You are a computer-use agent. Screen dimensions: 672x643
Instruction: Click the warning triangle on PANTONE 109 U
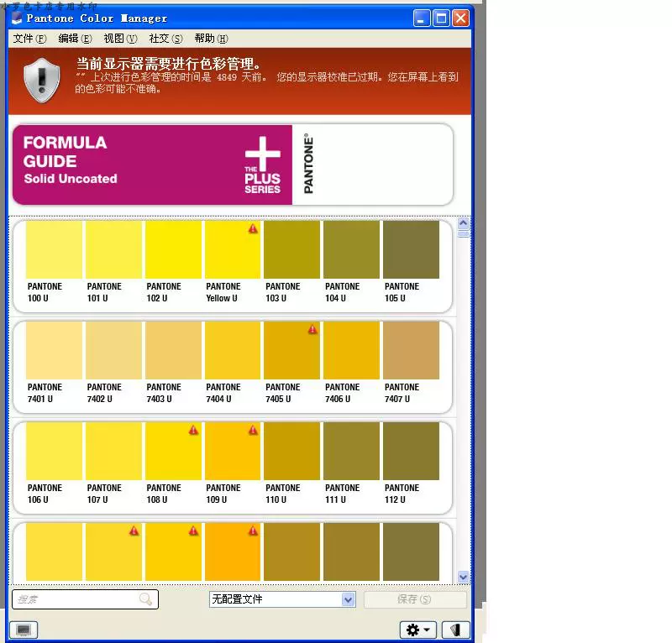(x=251, y=430)
